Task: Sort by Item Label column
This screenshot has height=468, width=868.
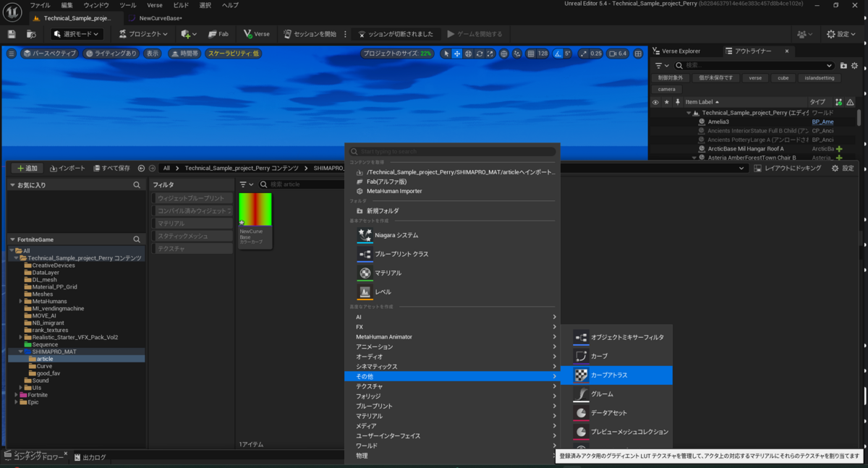Action: point(699,102)
